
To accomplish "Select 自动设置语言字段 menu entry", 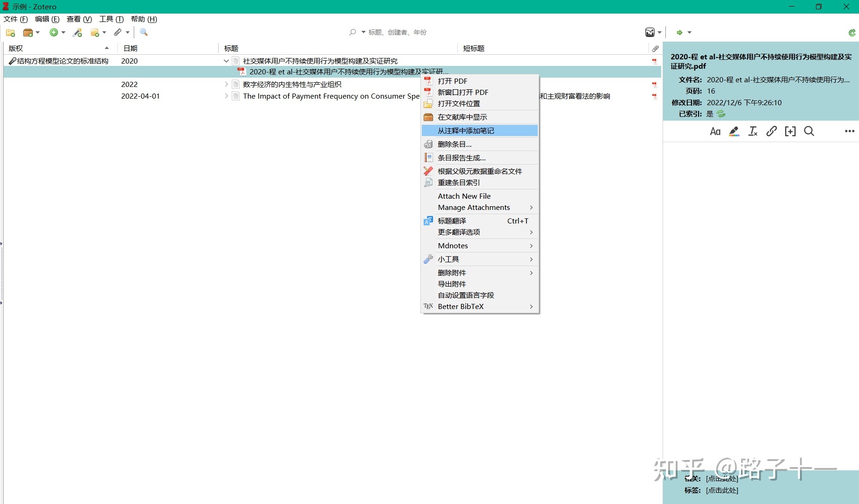I will click(480, 295).
